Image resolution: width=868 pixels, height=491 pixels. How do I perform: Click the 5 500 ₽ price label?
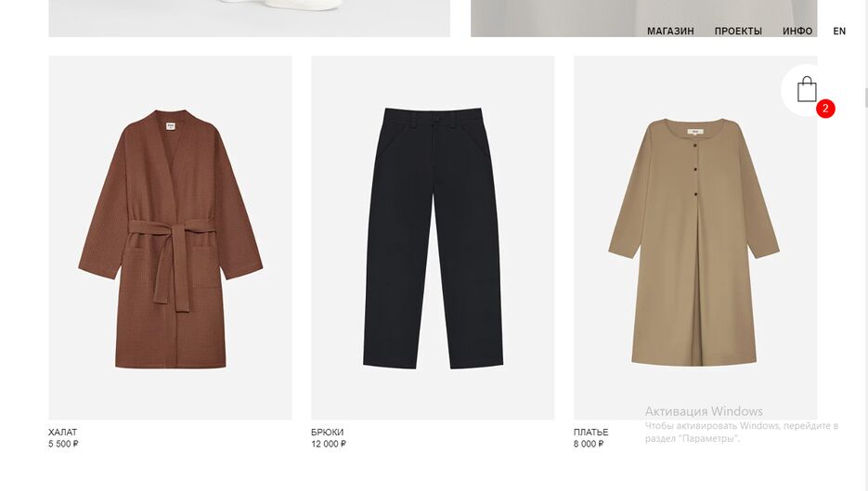tap(63, 444)
